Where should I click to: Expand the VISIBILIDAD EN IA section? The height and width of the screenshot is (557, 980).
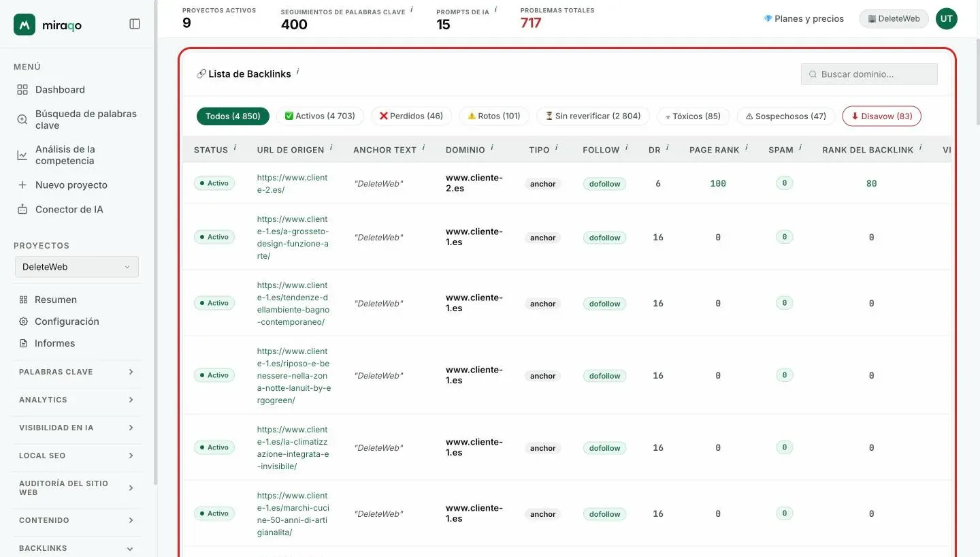(x=78, y=428)
